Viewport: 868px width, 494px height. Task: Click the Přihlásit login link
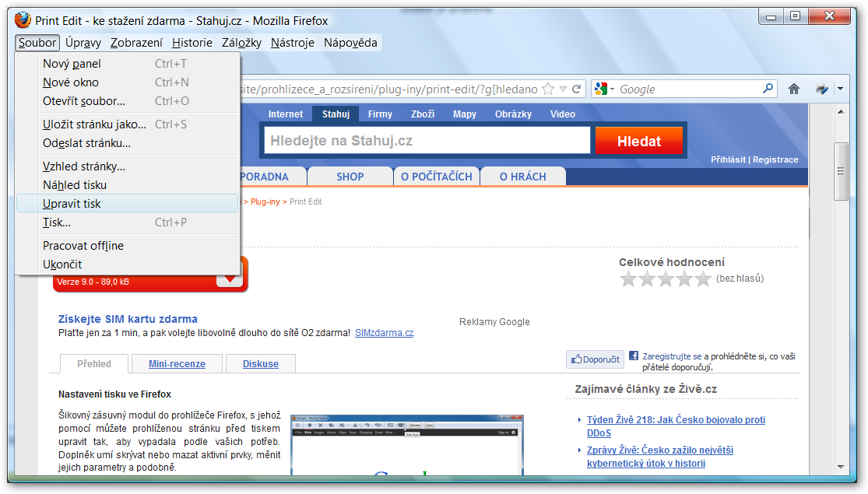click(728, 159)
